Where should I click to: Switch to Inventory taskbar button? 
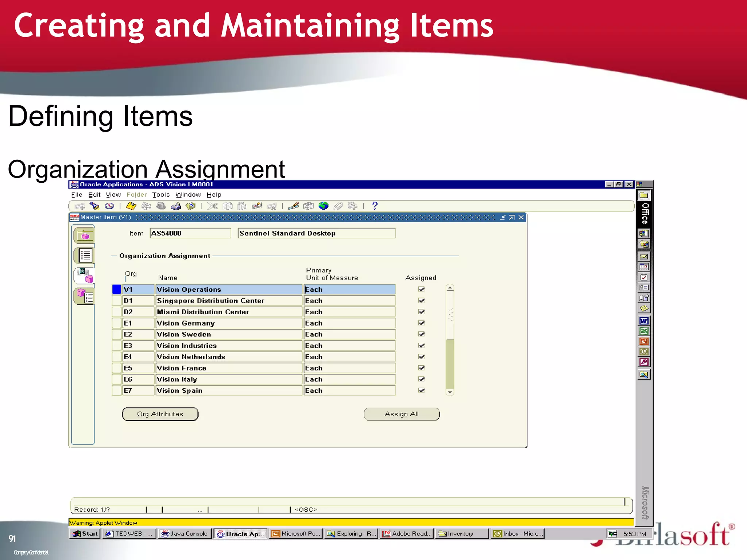(x=461, y=534)
